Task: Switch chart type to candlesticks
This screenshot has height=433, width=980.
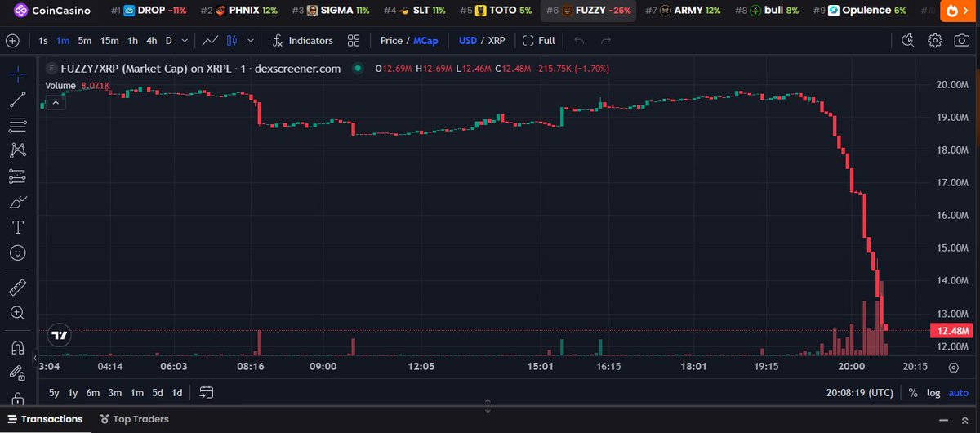Action: [x=231, y=40]
